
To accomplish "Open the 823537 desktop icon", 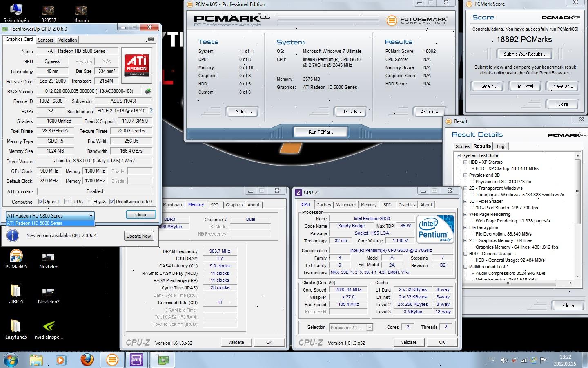I will click(x=49, y=13).
